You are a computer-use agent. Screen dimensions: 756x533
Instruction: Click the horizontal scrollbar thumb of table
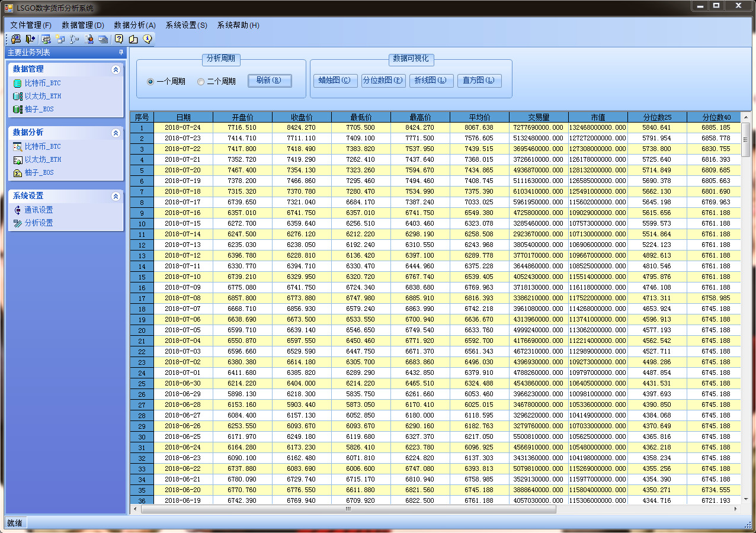tap(348, 509)
